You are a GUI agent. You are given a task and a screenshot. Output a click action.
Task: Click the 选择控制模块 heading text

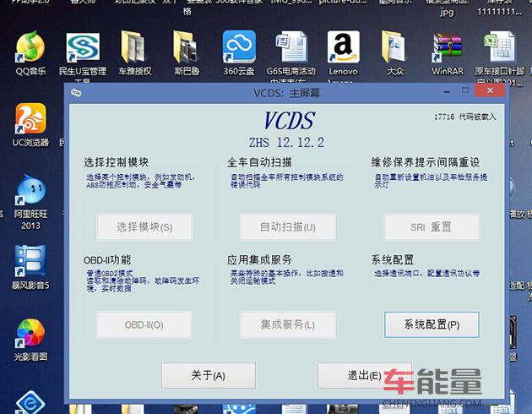coord(117,162)
